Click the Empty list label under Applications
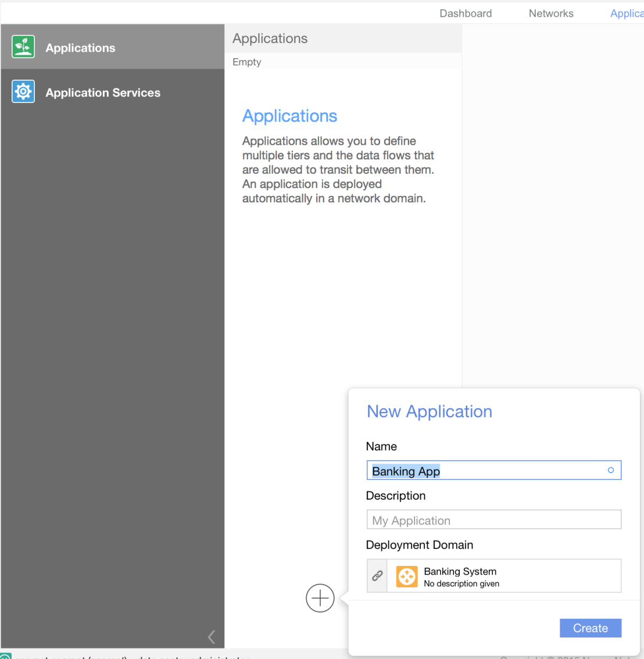Viewport: 644px width, 659px height. coord(247,62)
